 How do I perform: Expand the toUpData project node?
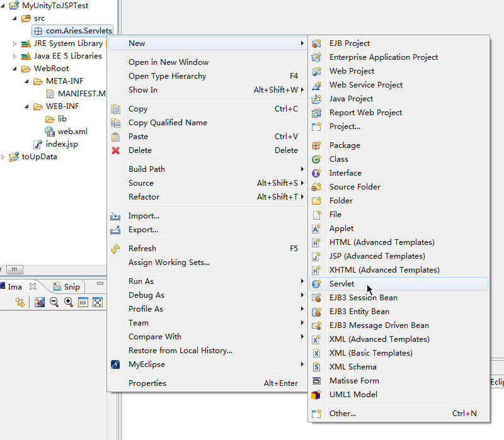pyautogui.click(x=3, y=157)
